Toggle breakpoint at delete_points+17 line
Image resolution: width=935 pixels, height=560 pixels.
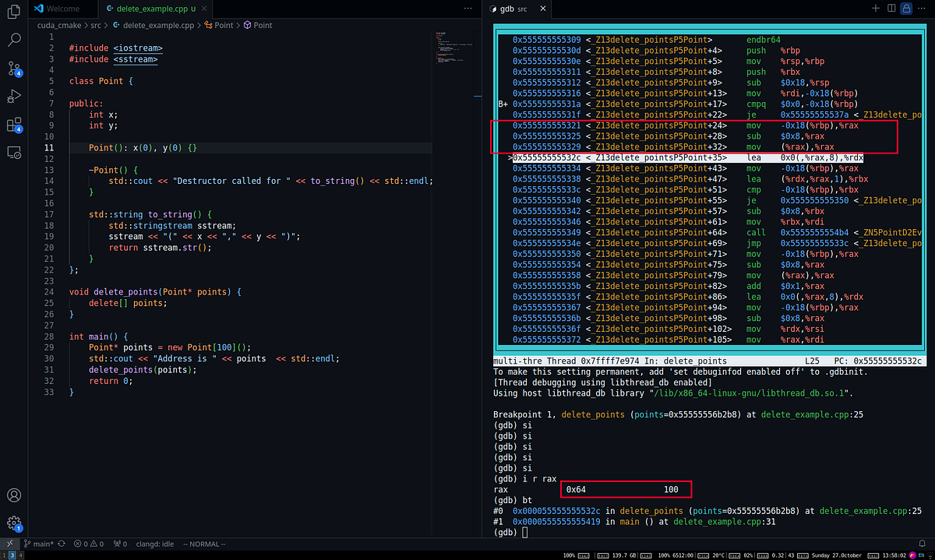503,104
